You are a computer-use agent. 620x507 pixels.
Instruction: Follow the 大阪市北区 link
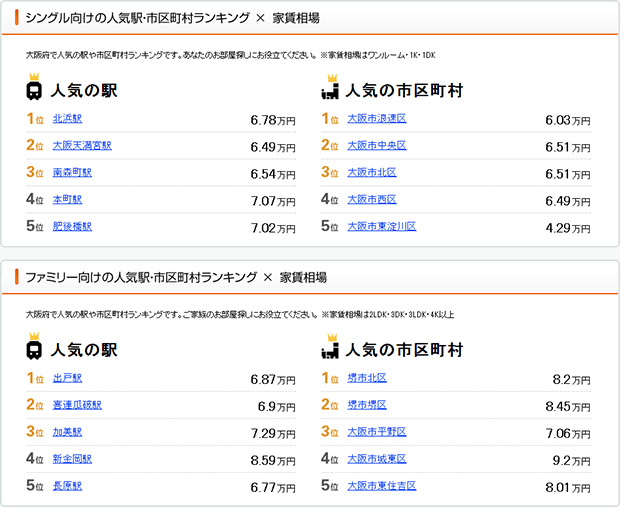(x=372, y=172)
